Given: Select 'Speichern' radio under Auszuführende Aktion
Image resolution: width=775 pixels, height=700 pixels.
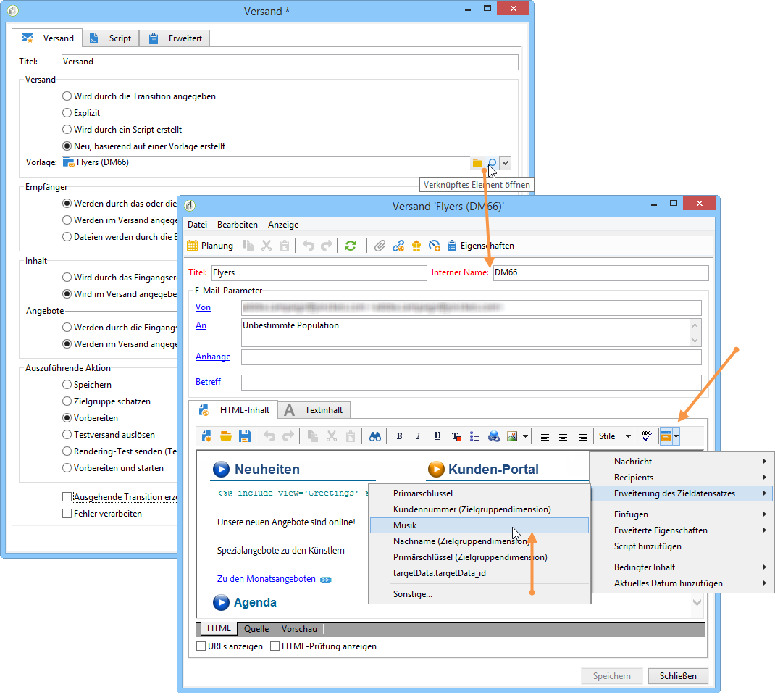Looking at the screenshot, I should (x=67, y=385).
